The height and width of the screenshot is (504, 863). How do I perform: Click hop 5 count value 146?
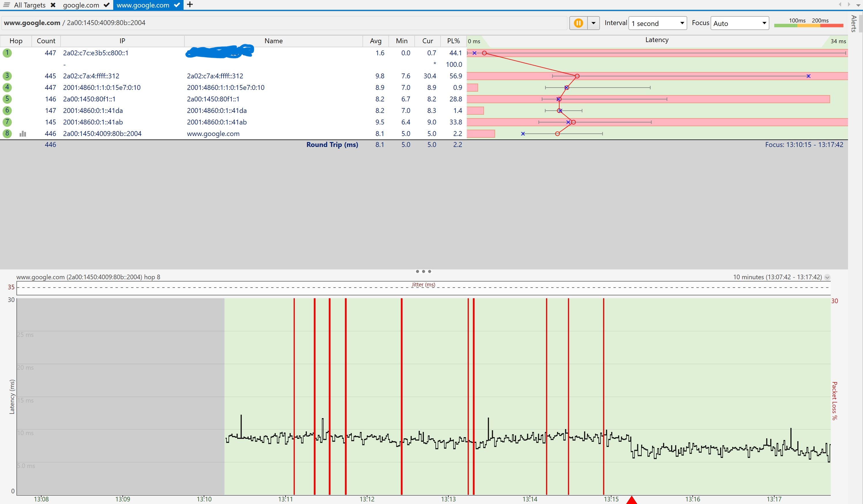coord(50,99)
